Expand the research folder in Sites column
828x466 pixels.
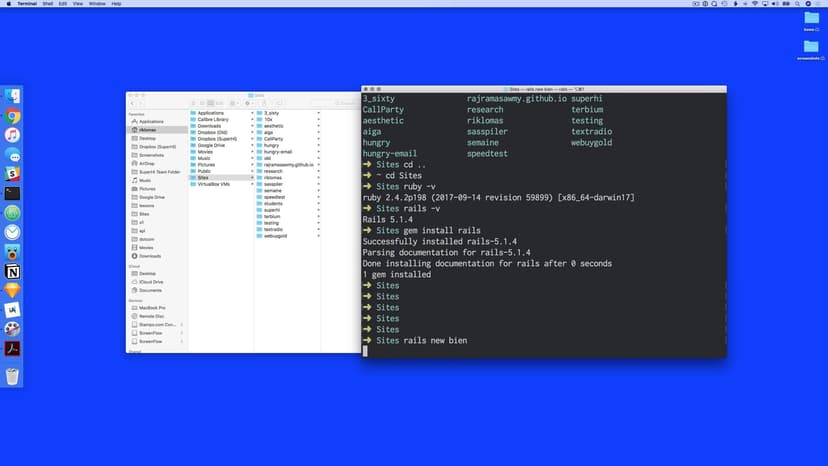coord(319,171)
